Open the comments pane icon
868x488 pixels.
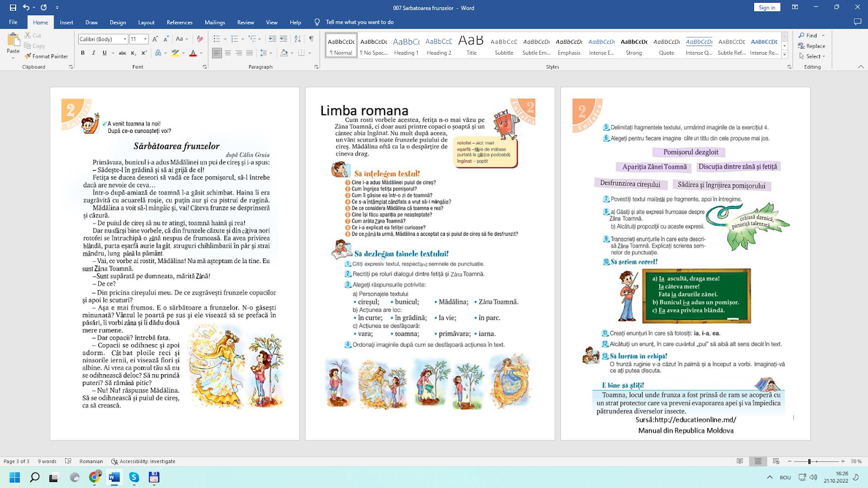[x=857, y=22]
